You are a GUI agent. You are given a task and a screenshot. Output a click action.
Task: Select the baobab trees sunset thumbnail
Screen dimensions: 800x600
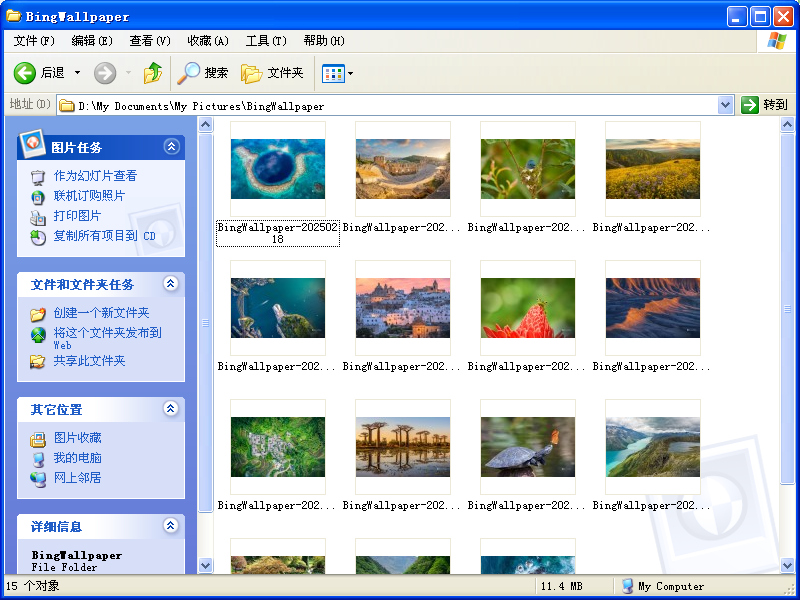coord(403,447)
